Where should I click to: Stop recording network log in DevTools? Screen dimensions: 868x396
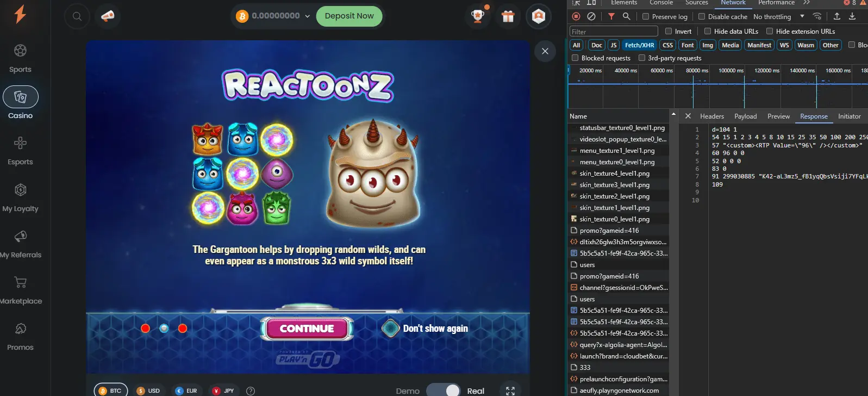[576, 16]
